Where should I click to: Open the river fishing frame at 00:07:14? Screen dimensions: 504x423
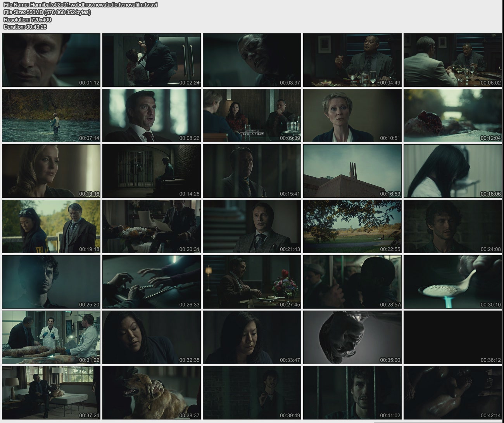click(x=51, y=116)
